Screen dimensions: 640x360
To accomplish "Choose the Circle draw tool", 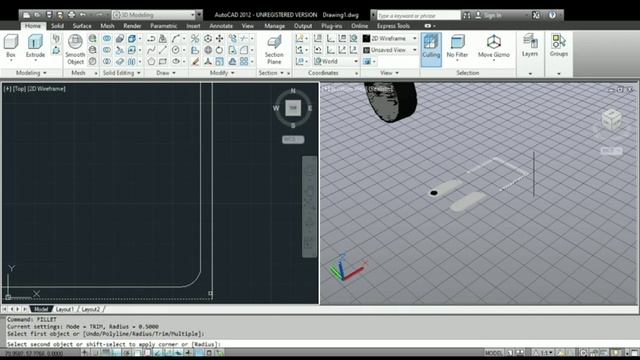I will [x=176, y=50].
